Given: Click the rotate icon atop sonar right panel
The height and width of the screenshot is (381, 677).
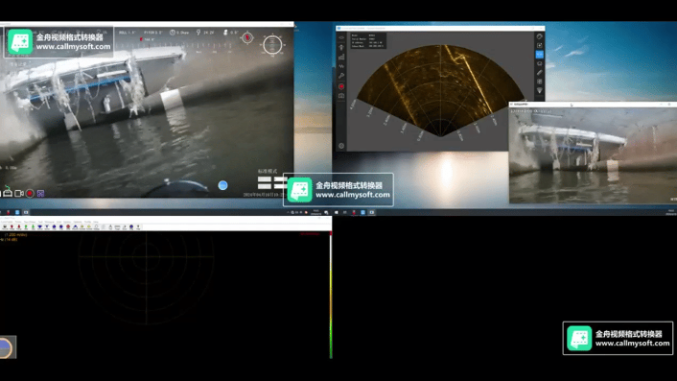Looking at the screenshot, I should (x=539, y=36).
